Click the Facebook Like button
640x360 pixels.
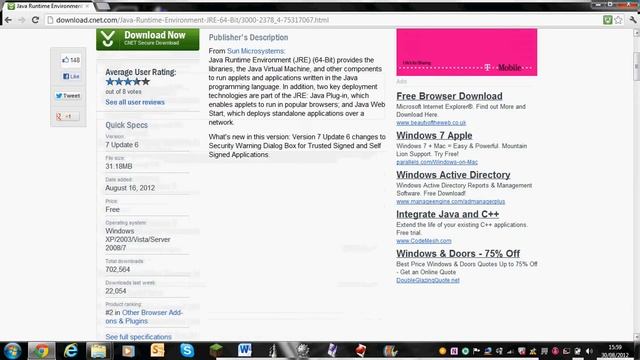click(x=71, y=76)
